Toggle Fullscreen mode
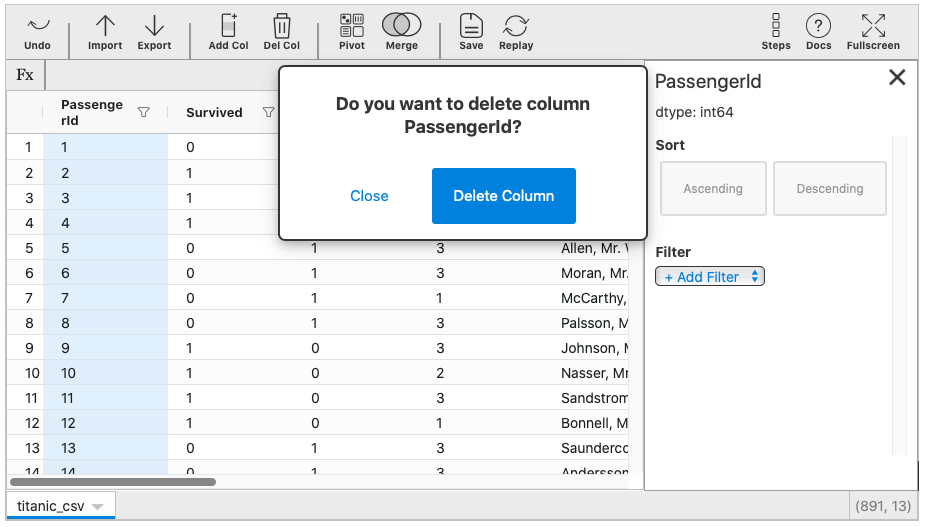 pyautogui.click(x=873, y=27)
